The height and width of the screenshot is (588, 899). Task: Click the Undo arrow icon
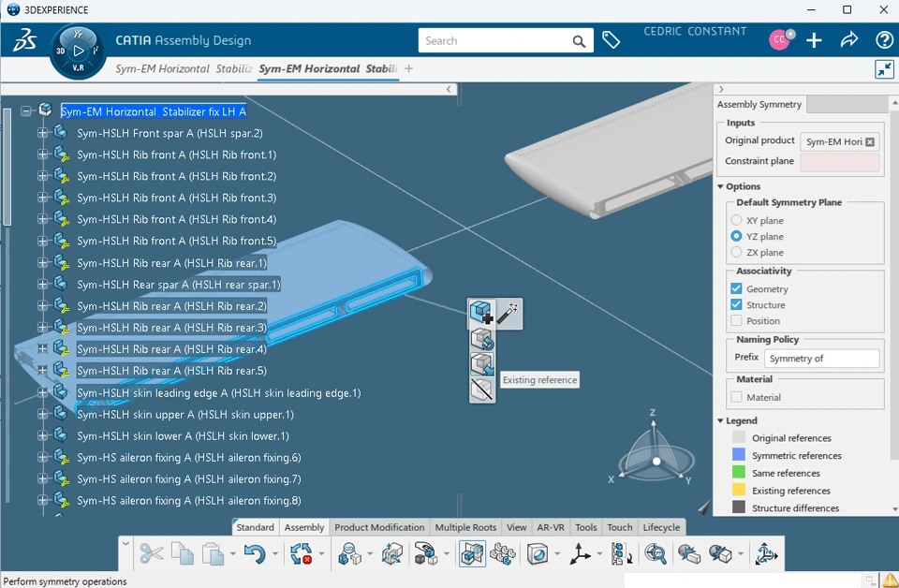point(255,554)
